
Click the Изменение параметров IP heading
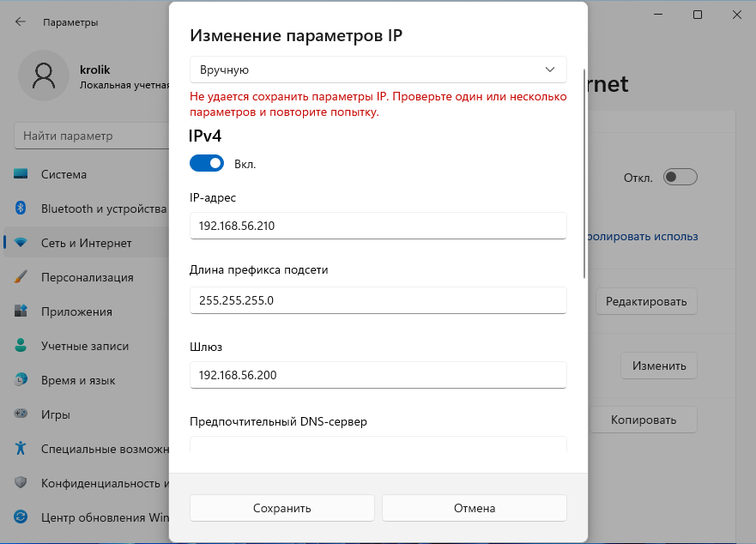coord(296,36)
